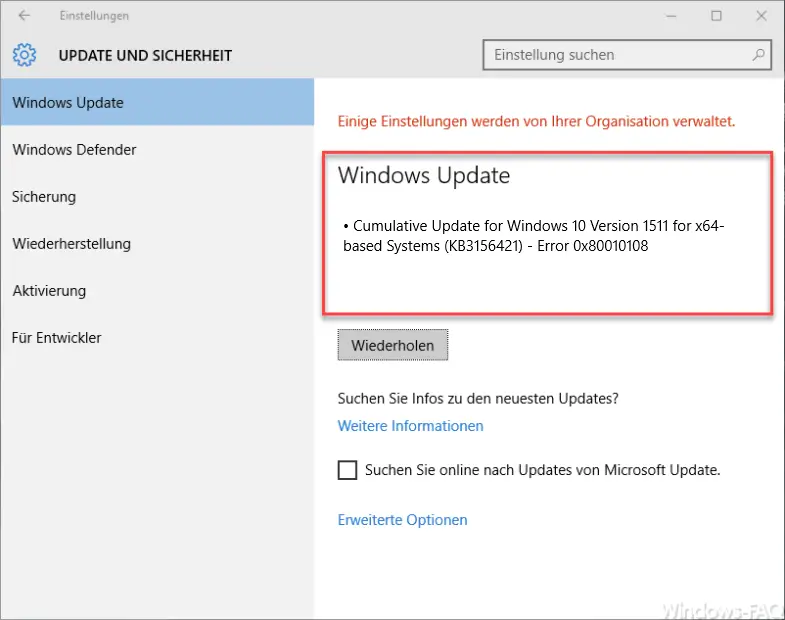Enable the Microsoft Update search checkbox

(347, 470)
